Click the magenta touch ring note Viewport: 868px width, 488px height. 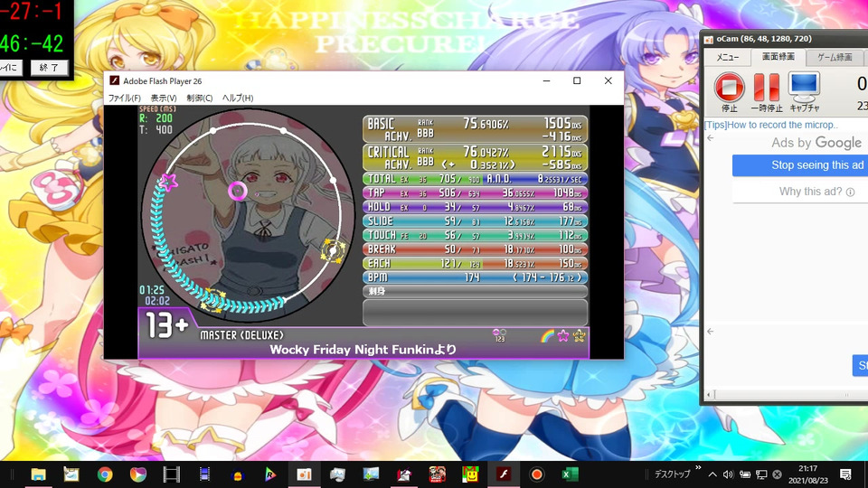click(238, 191)
